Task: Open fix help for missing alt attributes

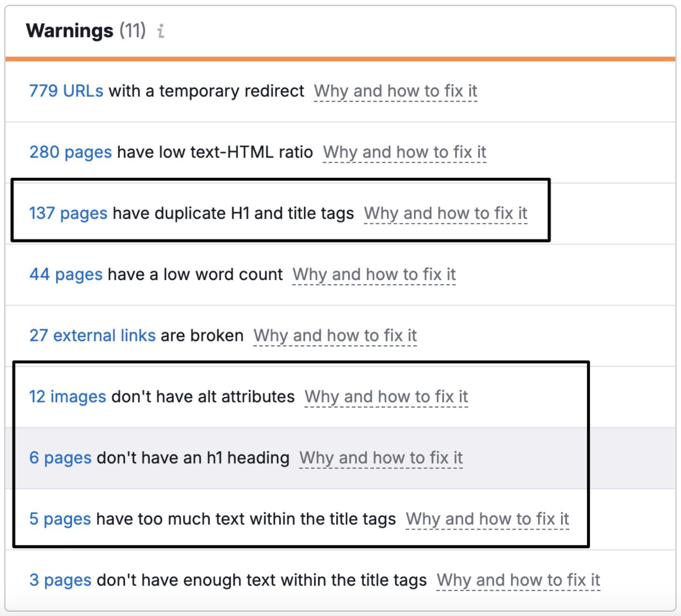Action: click(x=386, y=397)
